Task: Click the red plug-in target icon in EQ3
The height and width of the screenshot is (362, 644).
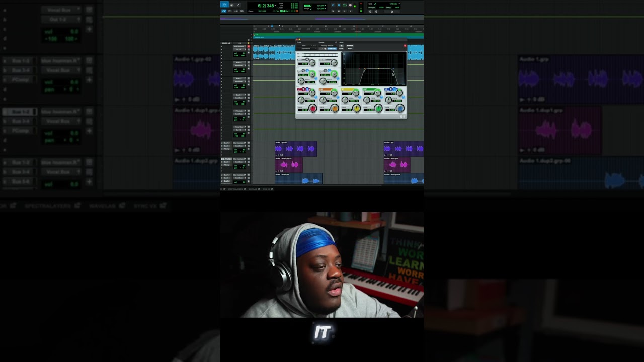Action: coord(405,46)
